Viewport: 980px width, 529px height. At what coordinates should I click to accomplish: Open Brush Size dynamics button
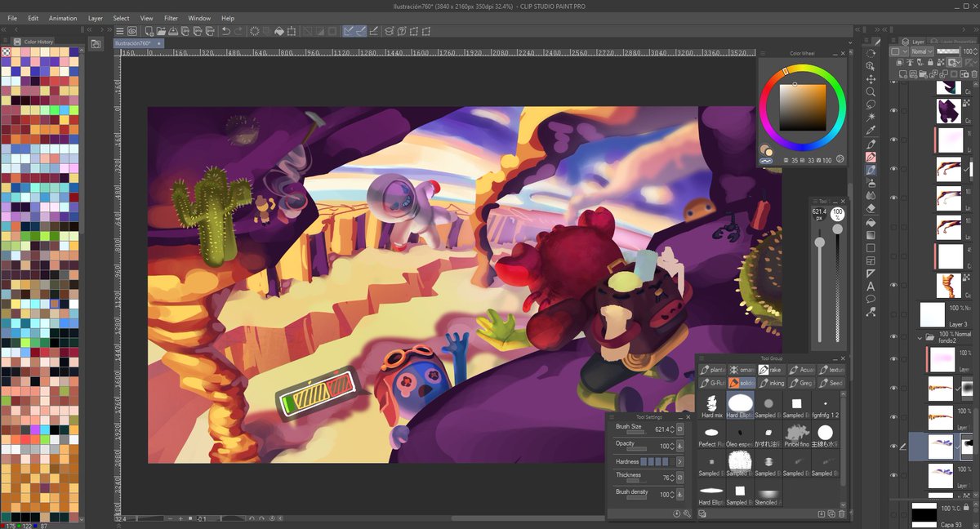(680, 429)
